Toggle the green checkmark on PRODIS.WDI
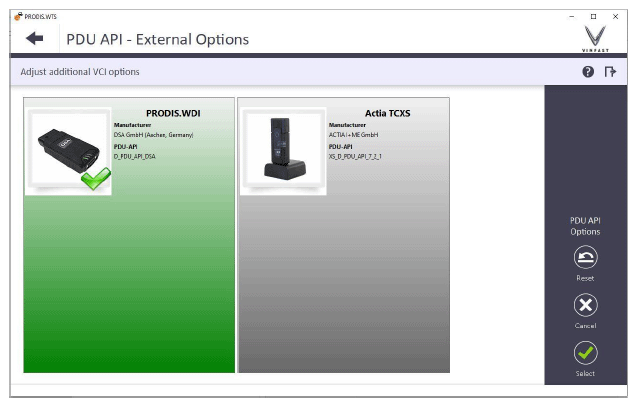637x407 pixels. coord(97,179)
